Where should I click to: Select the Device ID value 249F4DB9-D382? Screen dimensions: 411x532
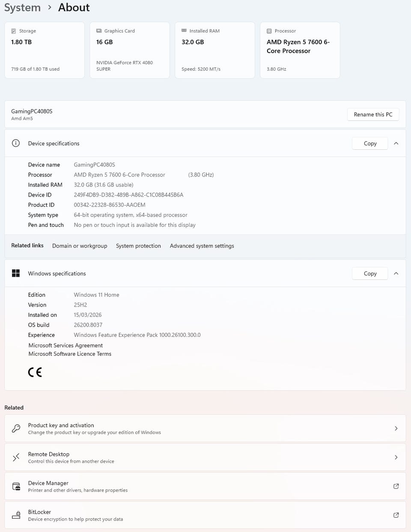128,195
